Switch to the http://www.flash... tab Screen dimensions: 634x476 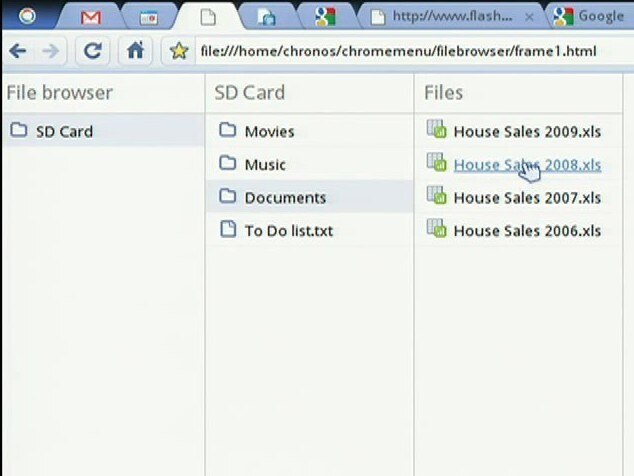[x=449, y=17]
